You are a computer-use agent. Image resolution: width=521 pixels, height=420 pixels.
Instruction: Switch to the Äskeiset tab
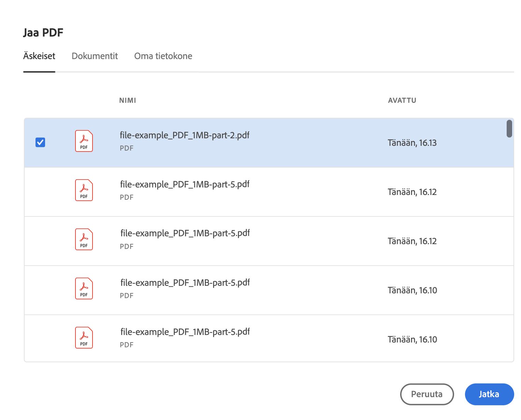tap(39, 56)
